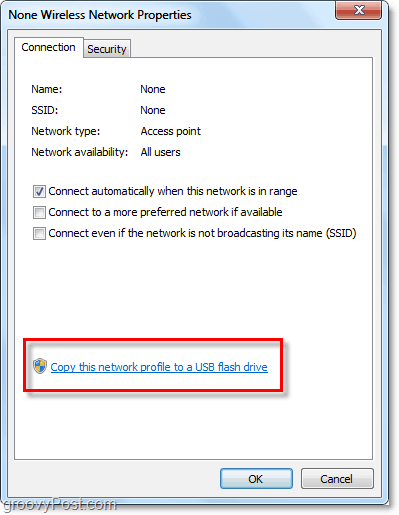Click the Network availability label
Viewport: 399px width, 515px height.
click(80, 152)
